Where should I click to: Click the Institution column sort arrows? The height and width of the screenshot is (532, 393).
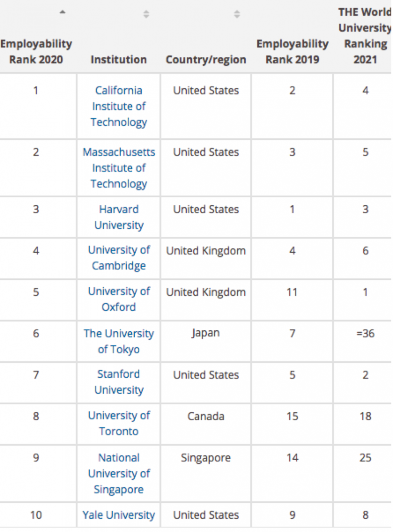point(146,14)
